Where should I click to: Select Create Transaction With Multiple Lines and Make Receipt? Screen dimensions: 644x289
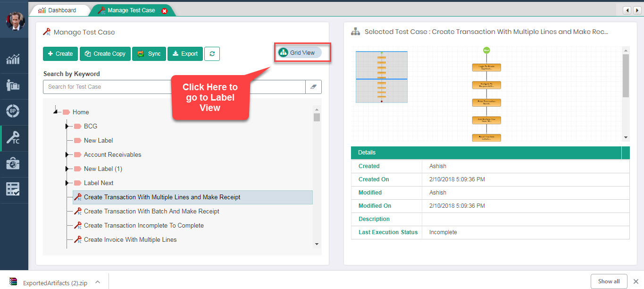click(x=162, y=197)
